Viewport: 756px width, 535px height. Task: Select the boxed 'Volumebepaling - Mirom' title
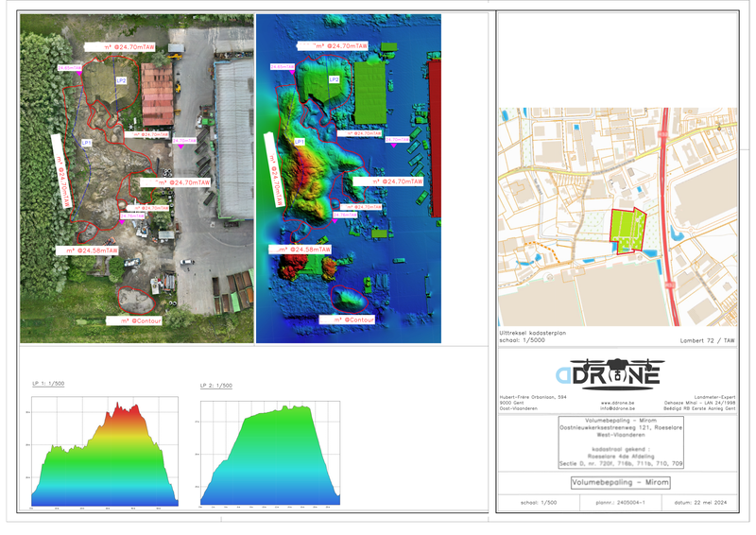tap(620, 482)
